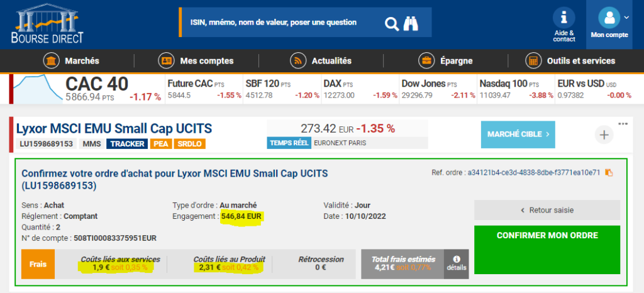Click Sens Achat text
Image resolution: width=644 pixels, height=293 pixels.
42,205
